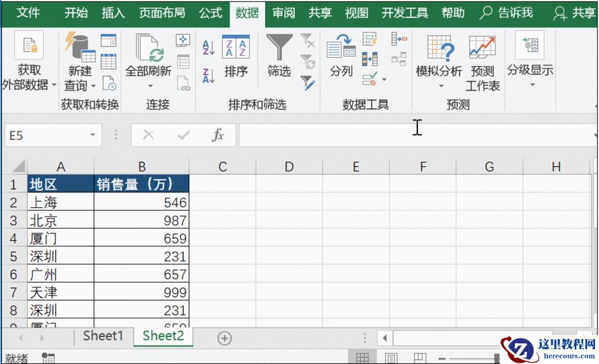Expand Get External Data dropdown arrow

click(54, 85)
